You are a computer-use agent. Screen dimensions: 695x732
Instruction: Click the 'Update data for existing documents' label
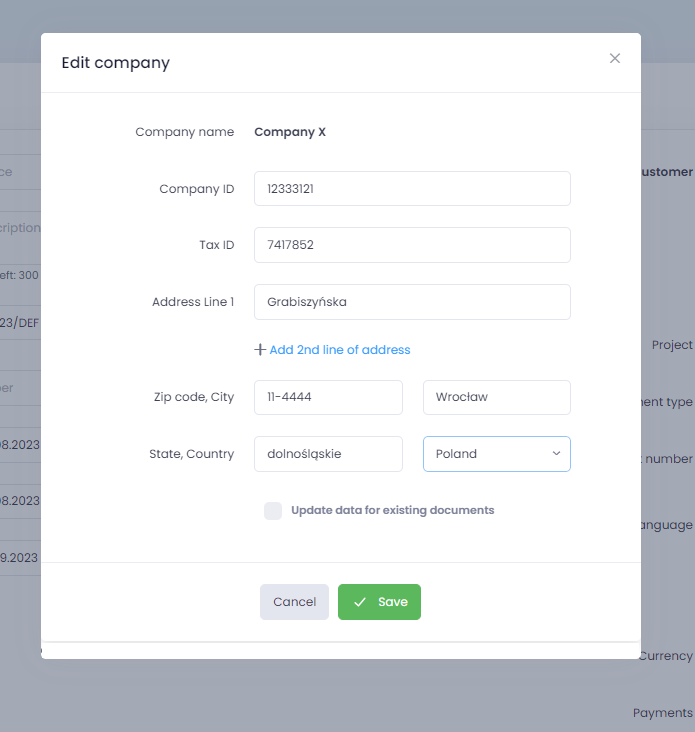click(x=393, y=510)
